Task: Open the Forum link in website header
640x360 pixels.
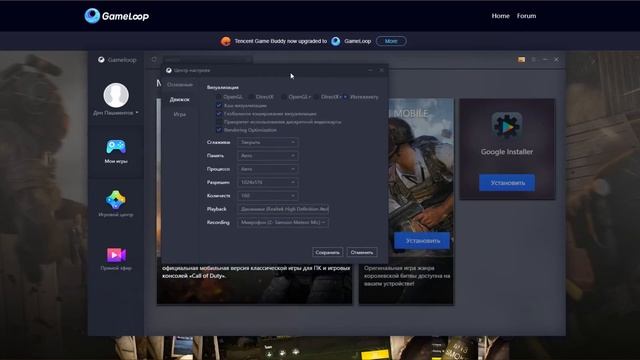Action: click(x=527, y=16)
